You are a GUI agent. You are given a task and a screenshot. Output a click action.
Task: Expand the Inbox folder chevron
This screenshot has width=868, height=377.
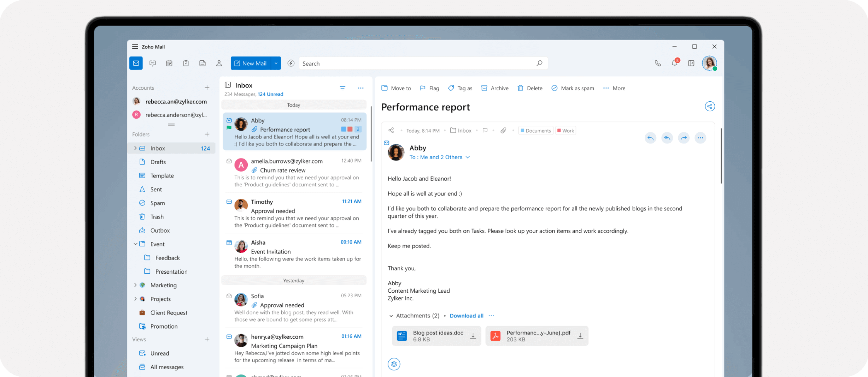click(x=135, y=148)
